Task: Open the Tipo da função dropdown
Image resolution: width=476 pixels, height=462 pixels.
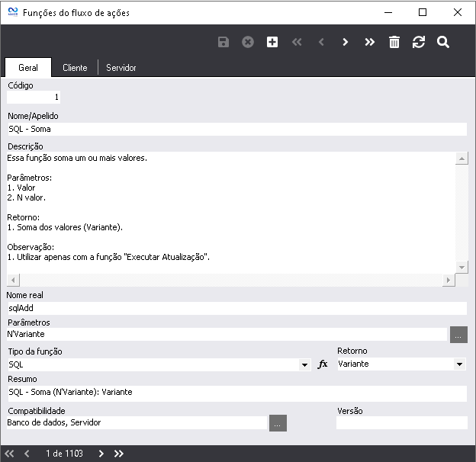Action: point(305,365)
